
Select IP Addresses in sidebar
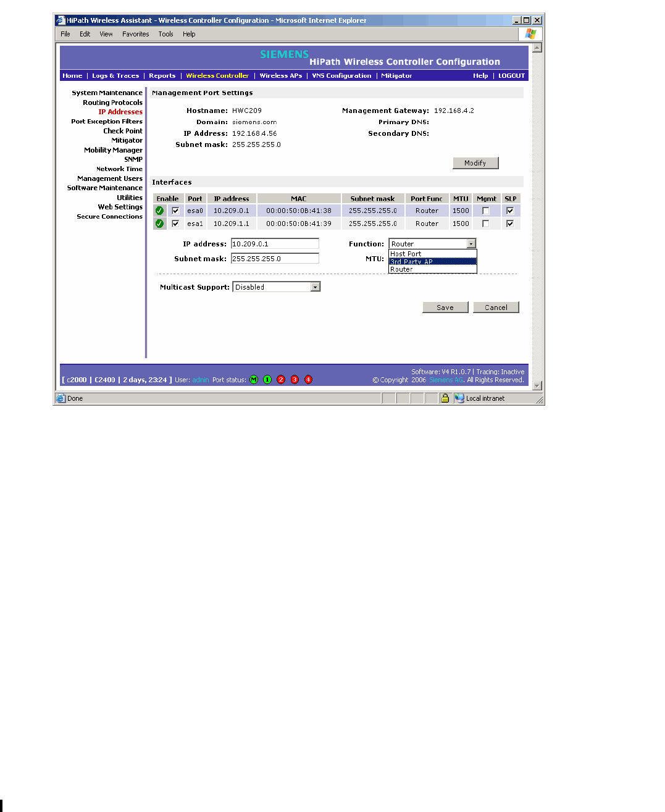(120, 112)
